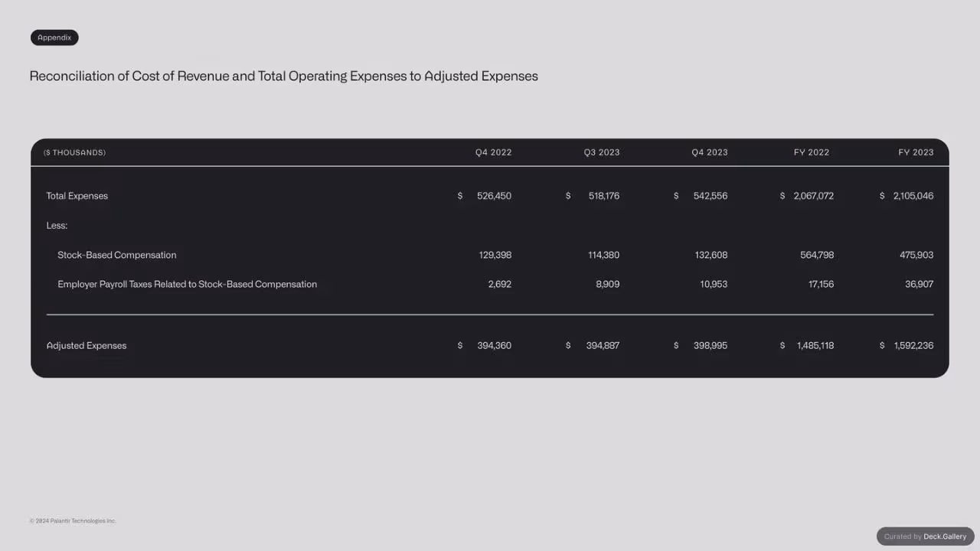Image resolution: width=980 pixels, height=551 pixels.
Task: Select Total Expenses value 526,450
Action: [494, 196]
